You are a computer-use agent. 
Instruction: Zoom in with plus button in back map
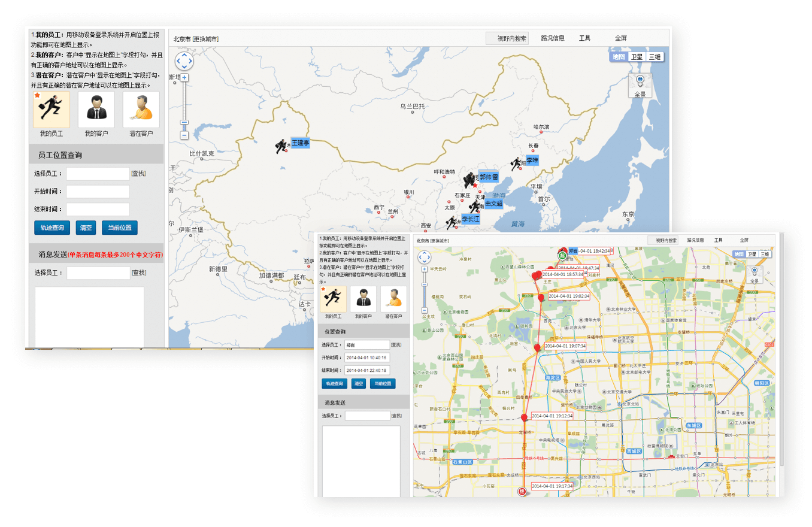tap(184, 77)
